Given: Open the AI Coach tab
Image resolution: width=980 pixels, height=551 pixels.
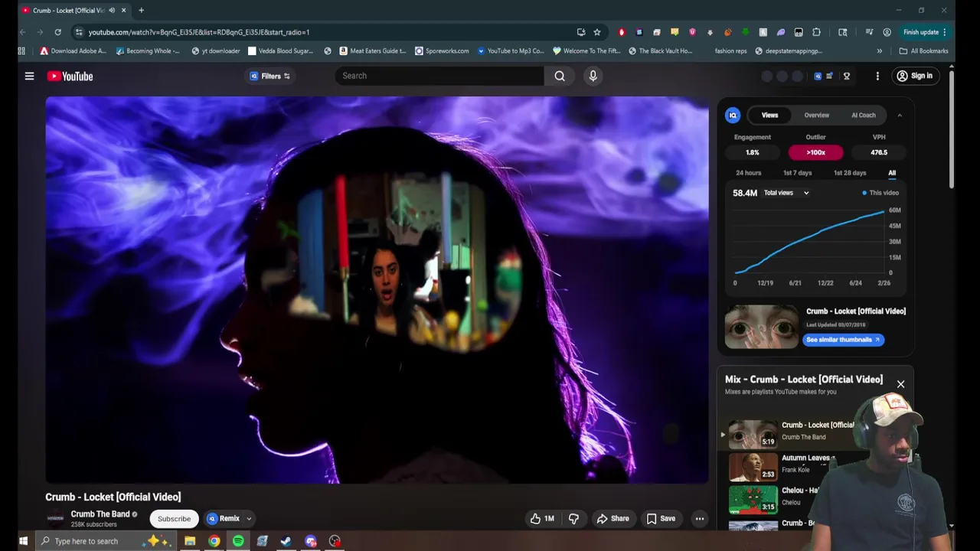Looking at the screenshot, I should 863,115.
